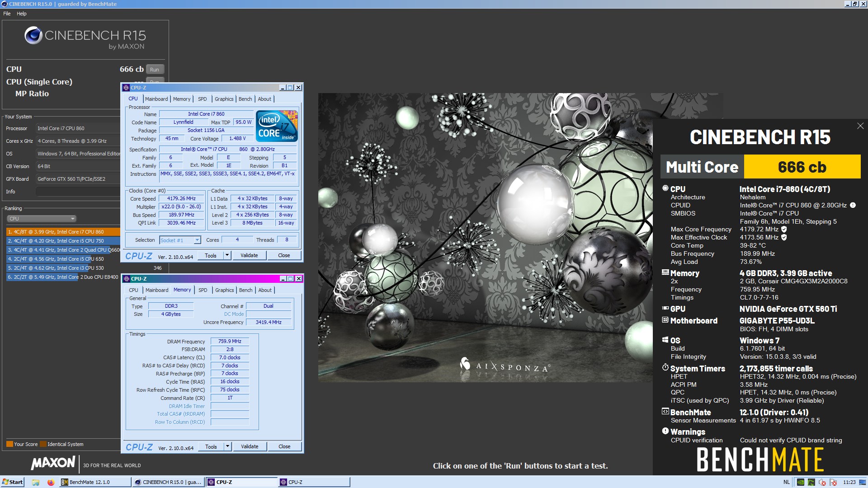Click the yellow 666 cb score box
Image resolution: width=868 pixels, height=488 pixels.
tap(802, 167)
